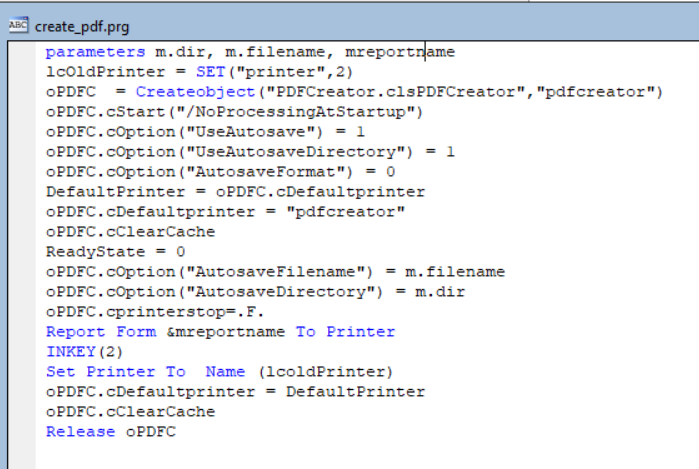The height and width of the screenshot is (469, 699).
Task: Click 'DefaultPrinter = oPDFC.cDefaultprinter' line
Action: click(235, 192)
